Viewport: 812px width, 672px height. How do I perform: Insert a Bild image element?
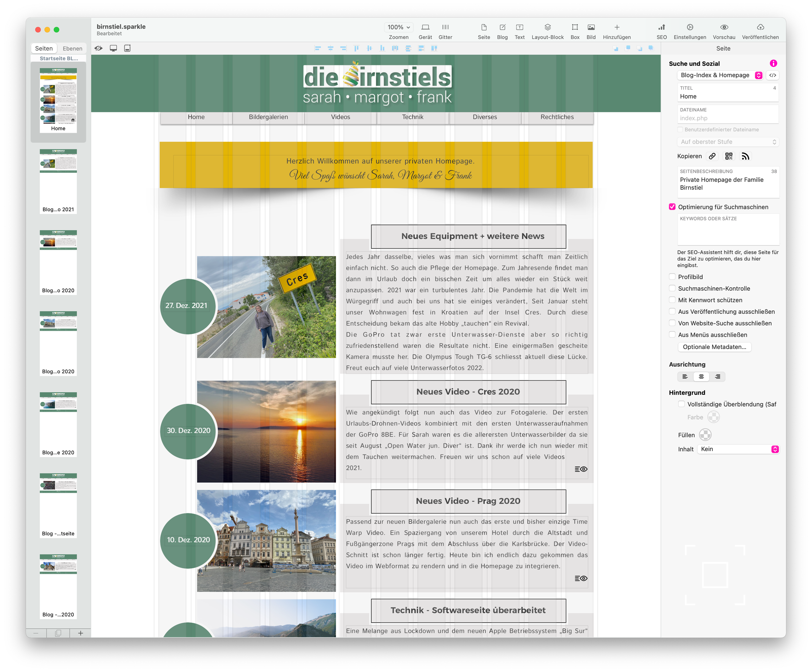(591, 27)
